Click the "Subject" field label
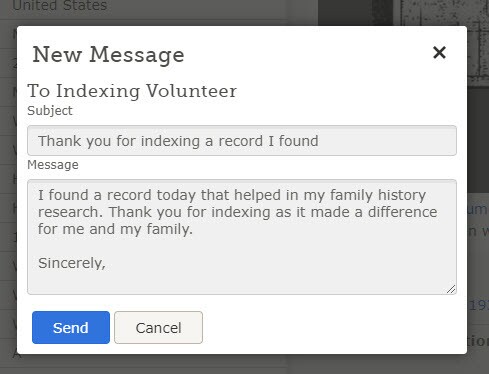489x374 pixels. [50, 111]
